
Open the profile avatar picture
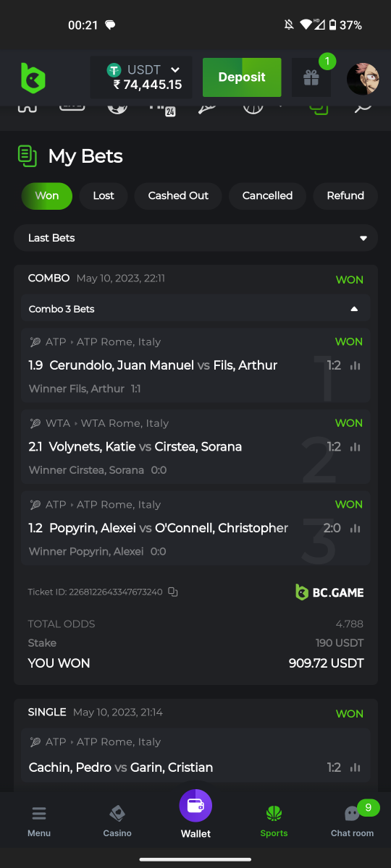point(363,79)
